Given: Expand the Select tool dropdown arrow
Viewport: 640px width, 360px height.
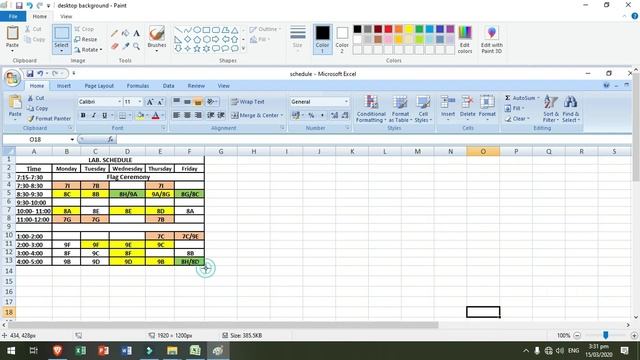Looking at the screenshot, I should pyautogui.click(x=62, y=51).
